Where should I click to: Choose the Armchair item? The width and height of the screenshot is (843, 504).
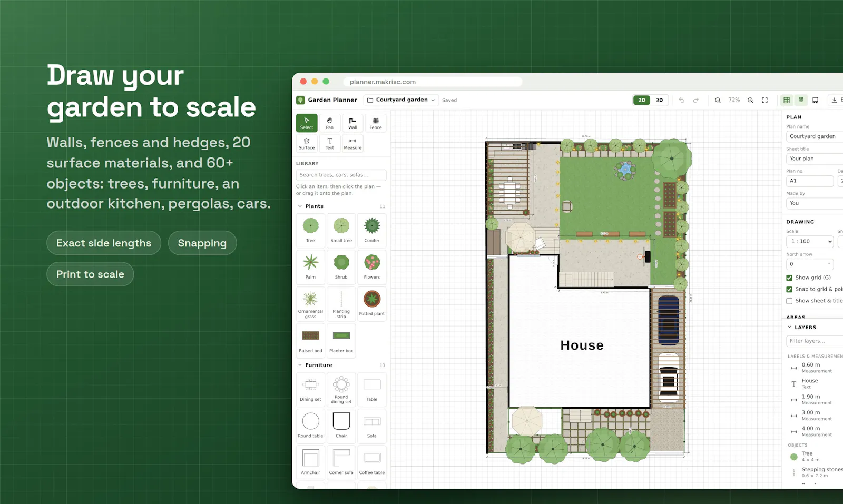coord(311,462)
